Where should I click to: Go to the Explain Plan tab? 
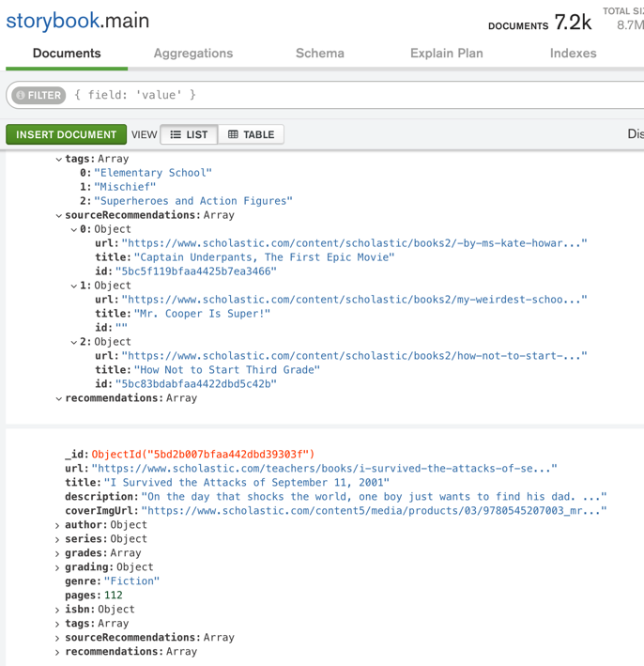447,54
